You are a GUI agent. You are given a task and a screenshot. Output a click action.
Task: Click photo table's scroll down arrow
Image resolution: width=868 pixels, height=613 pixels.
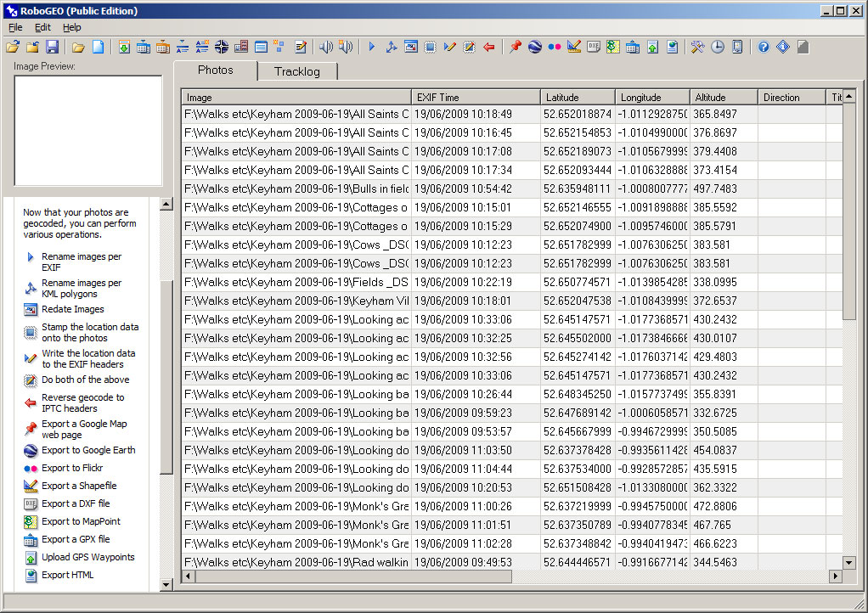tap(849, 563)
